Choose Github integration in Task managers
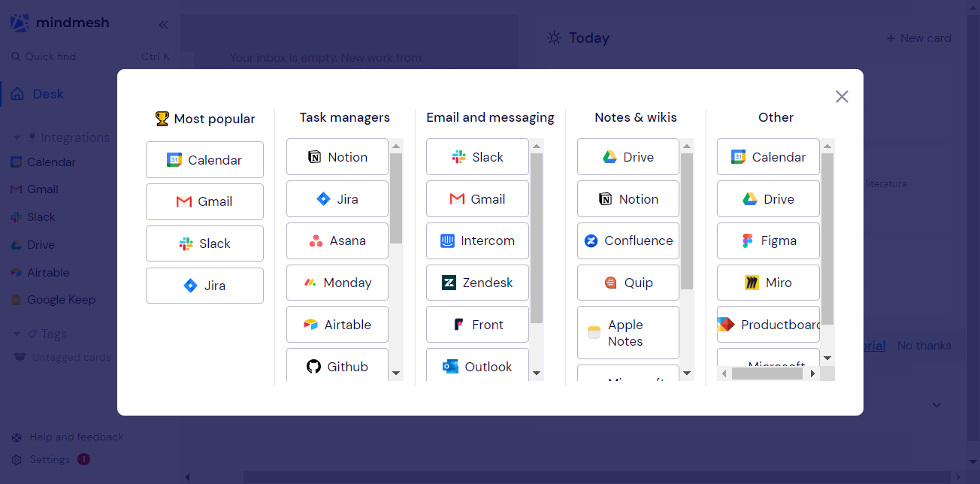Image resolution: width=980 pixels, height=484 pixels. (x=337, y=367)
